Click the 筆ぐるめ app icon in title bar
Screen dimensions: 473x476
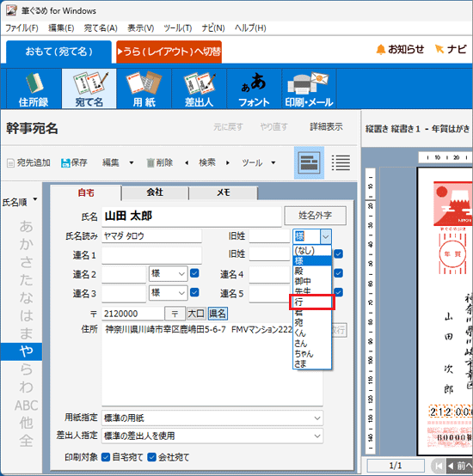pos(11,10)
